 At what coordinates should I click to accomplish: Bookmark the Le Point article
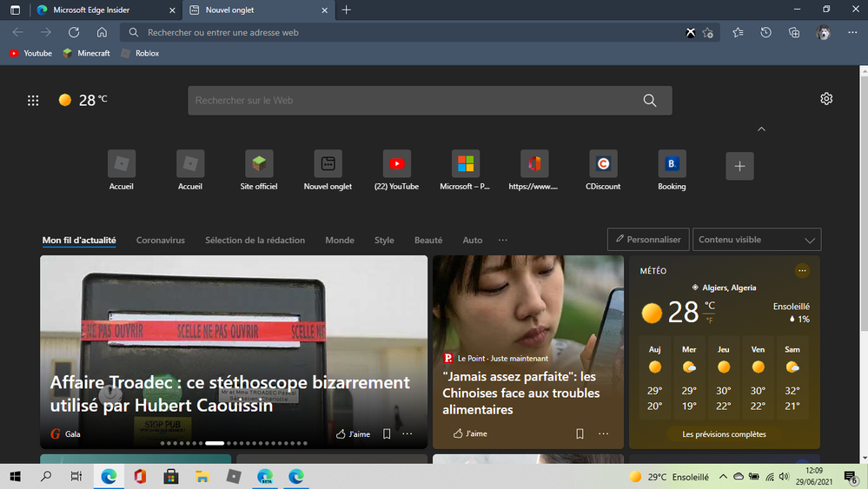click(x=580, y=433)
